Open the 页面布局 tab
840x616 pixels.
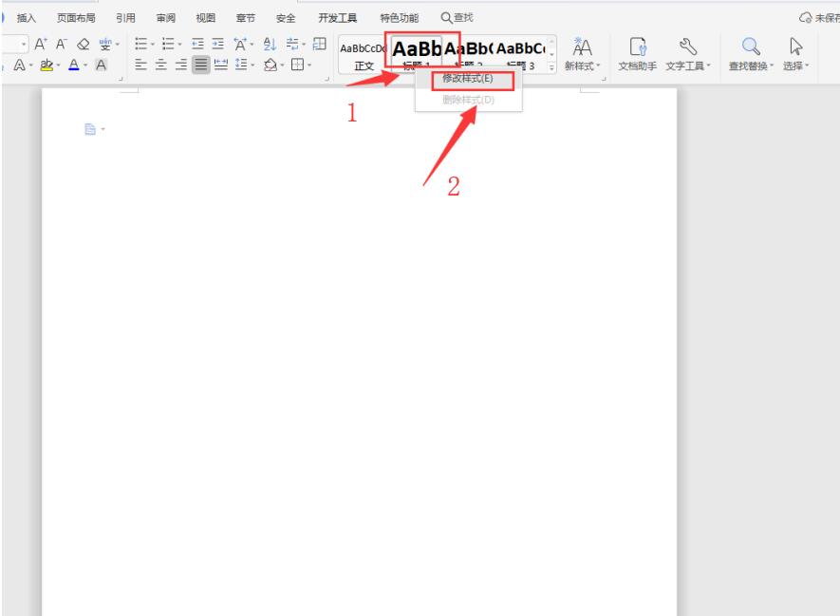81,18
